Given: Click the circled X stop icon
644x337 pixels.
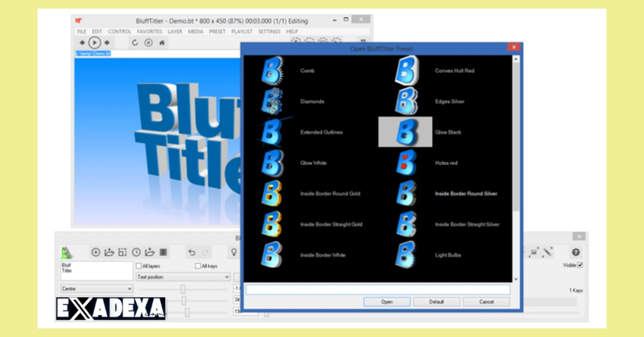Looking at the screenshot, I should point(148,43).
